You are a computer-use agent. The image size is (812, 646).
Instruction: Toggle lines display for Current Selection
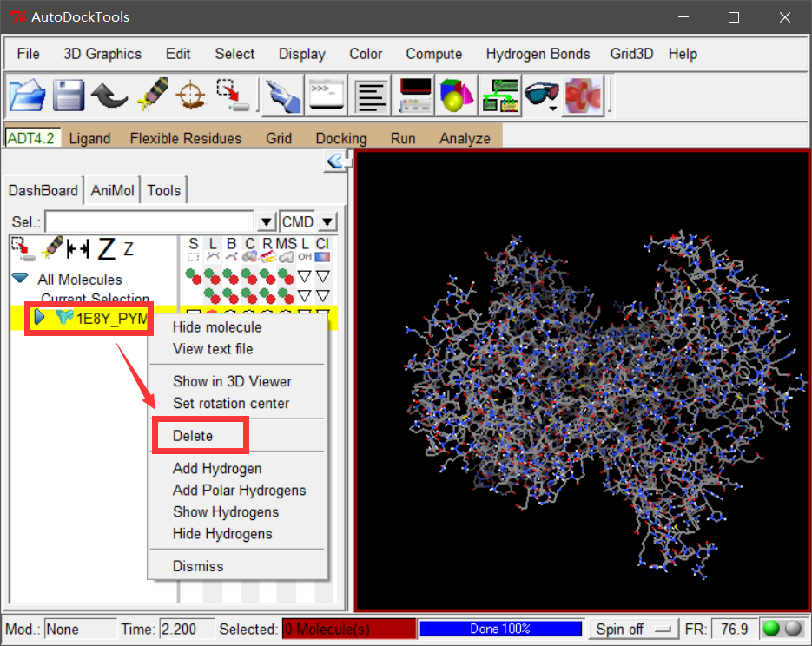pyautogui.click(x=212, y=295)
